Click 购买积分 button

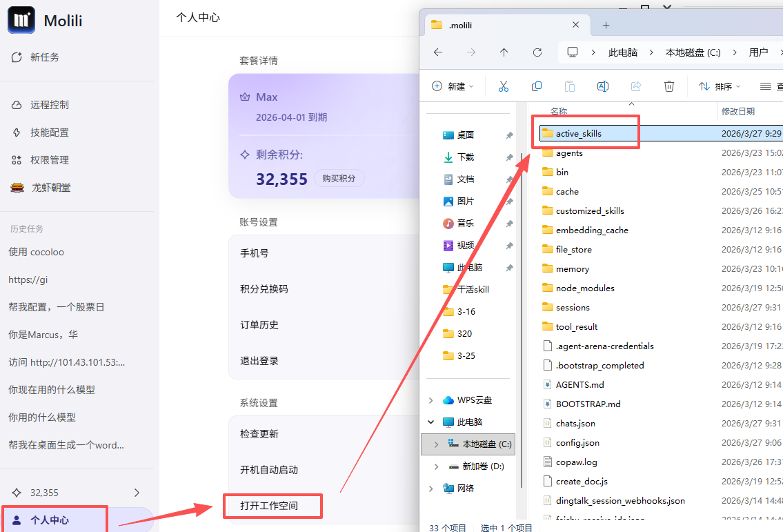pyautogui.click(x=339, y=178)
